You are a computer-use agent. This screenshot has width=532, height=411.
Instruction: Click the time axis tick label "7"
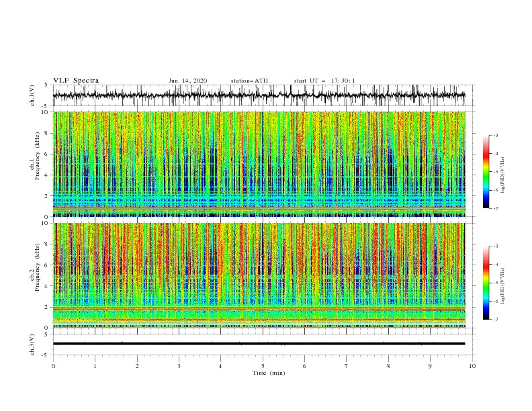pyautogui.click(x=347, y=366)
